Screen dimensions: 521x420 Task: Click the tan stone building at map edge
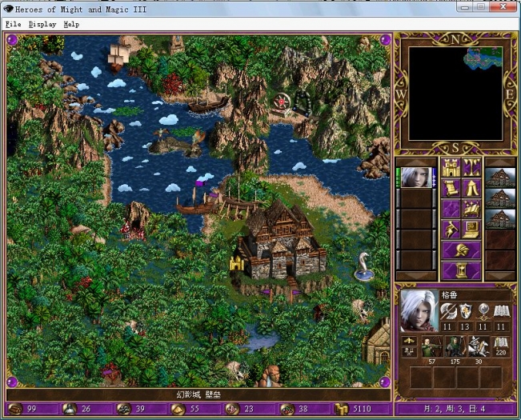pyautogui.click(x=376, y=340)
